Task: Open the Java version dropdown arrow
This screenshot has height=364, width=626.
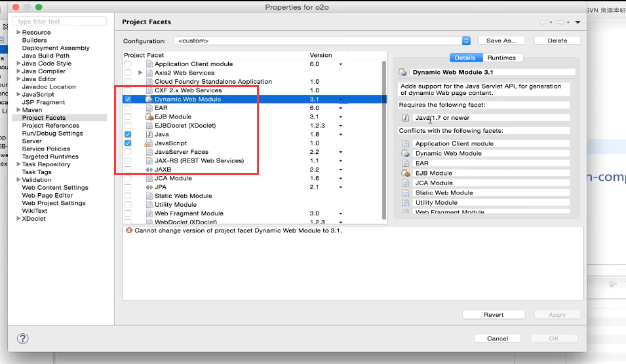Action: tap(341, 134)
